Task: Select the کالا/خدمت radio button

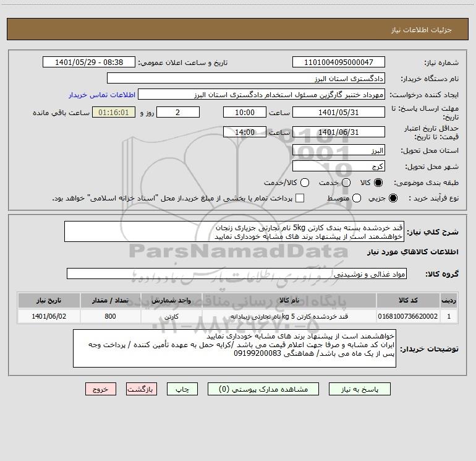Action: click(x=305, y=183)
